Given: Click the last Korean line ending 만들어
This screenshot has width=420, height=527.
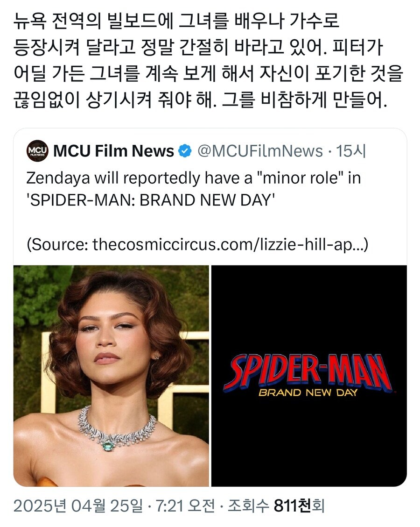Looking at the screenshot, I should pos(201,100).
